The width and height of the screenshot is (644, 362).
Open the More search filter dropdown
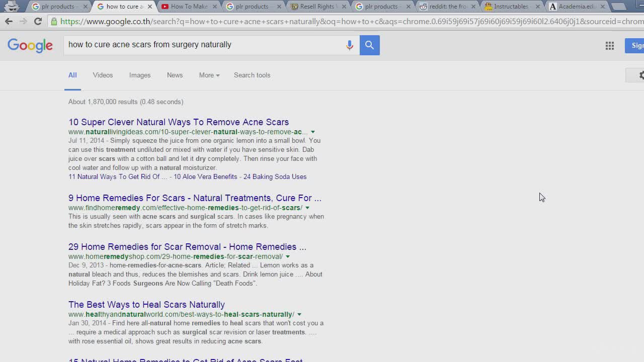[209, 75]
